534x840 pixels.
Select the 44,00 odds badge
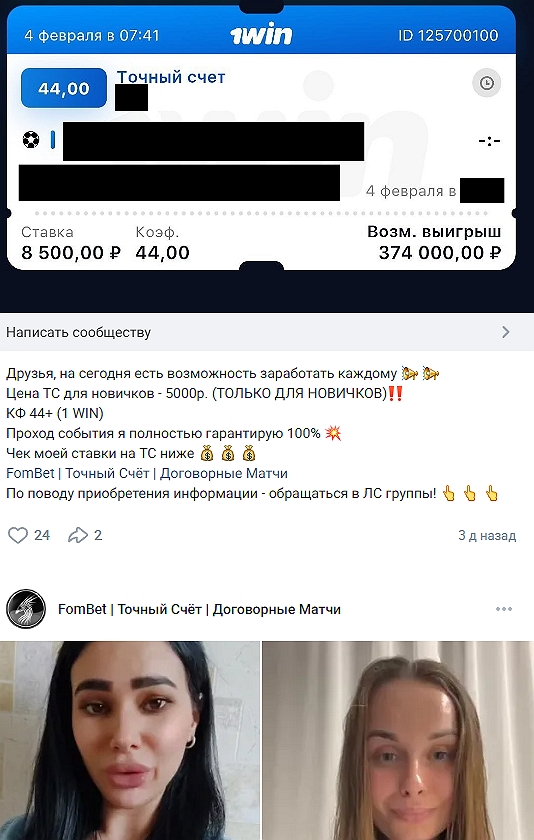(x=64, y=88)
